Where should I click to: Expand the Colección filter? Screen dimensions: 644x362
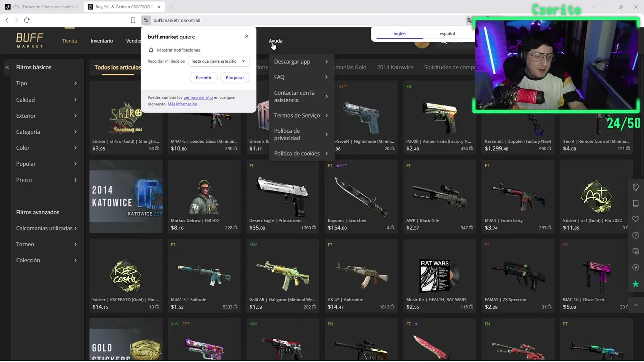(x=47, y=260)
